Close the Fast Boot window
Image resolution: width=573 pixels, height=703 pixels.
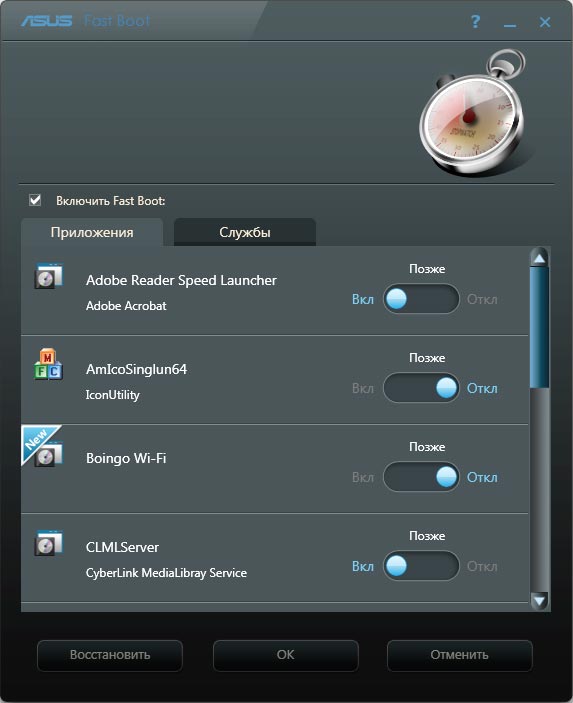(x=545, y=22)
